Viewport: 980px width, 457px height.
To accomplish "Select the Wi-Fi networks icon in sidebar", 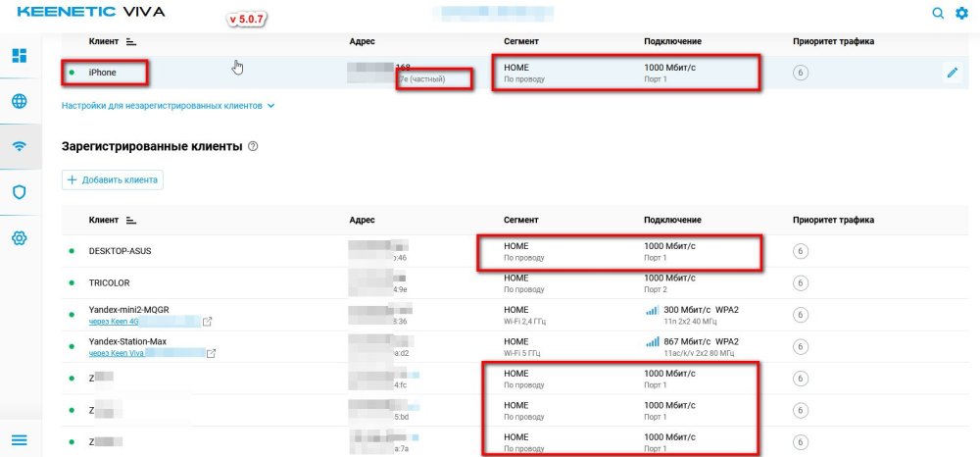I will (19, 147).
